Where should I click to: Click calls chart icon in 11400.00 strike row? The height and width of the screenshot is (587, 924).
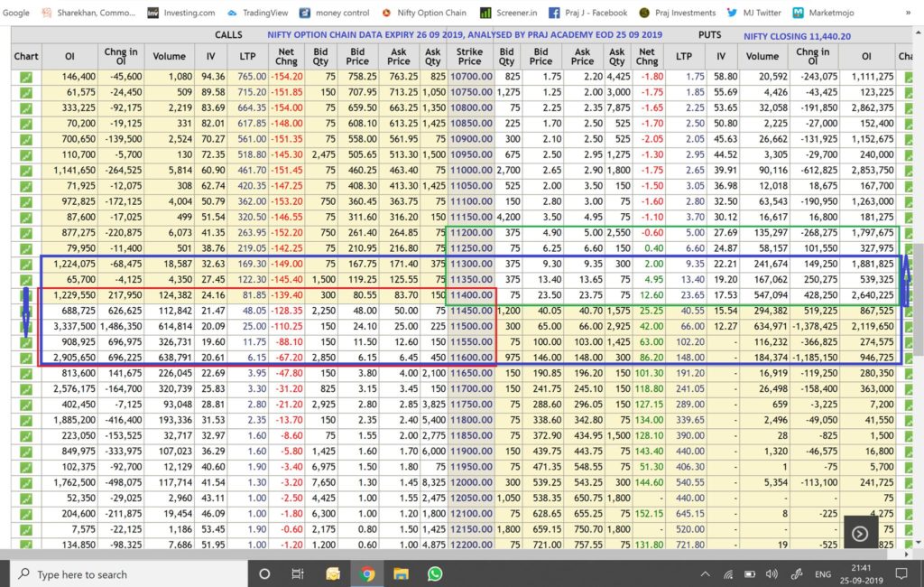(x=26, y=294)
